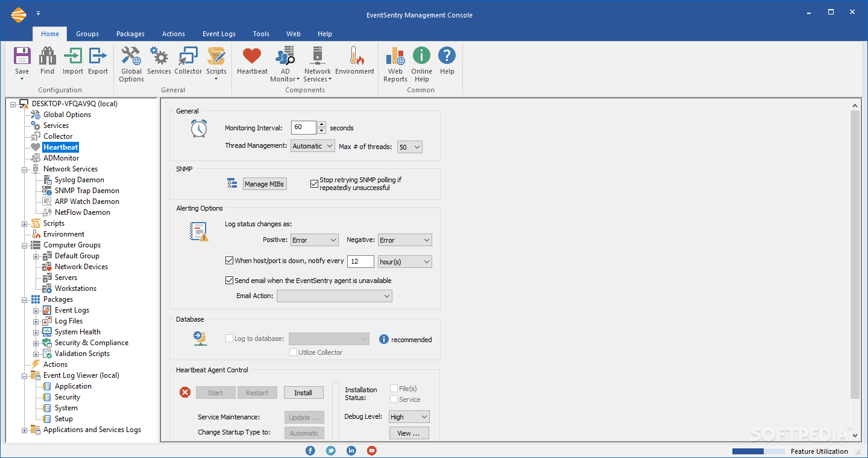
Task: Click the Manage MIBs button
Action: tap(265, 184)
